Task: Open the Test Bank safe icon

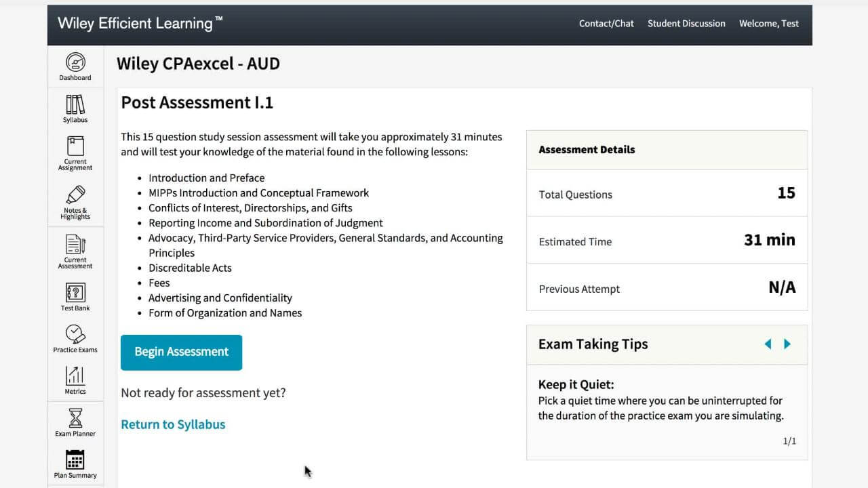Action: (x=75, y=293)
